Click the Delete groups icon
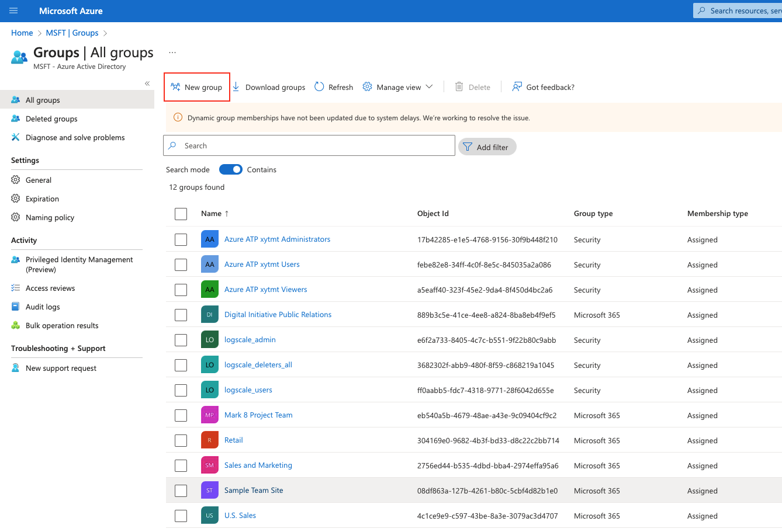 (x=460, y=86)
